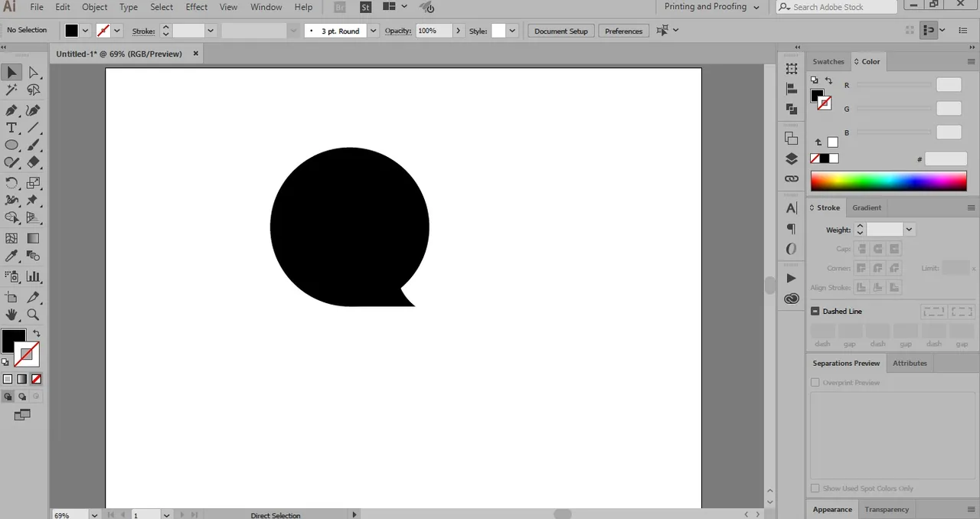Choose the Ellipse shape tool
This screenshot has width=980, height=519.
pos(11,145)
